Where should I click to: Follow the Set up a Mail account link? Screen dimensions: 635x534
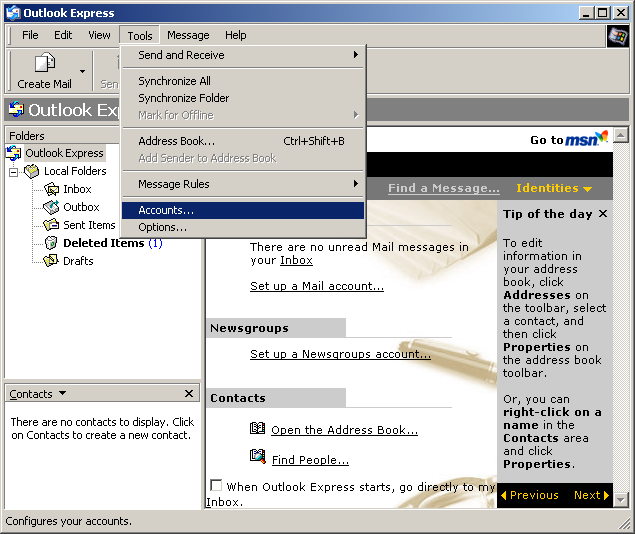tap(317, 286)
